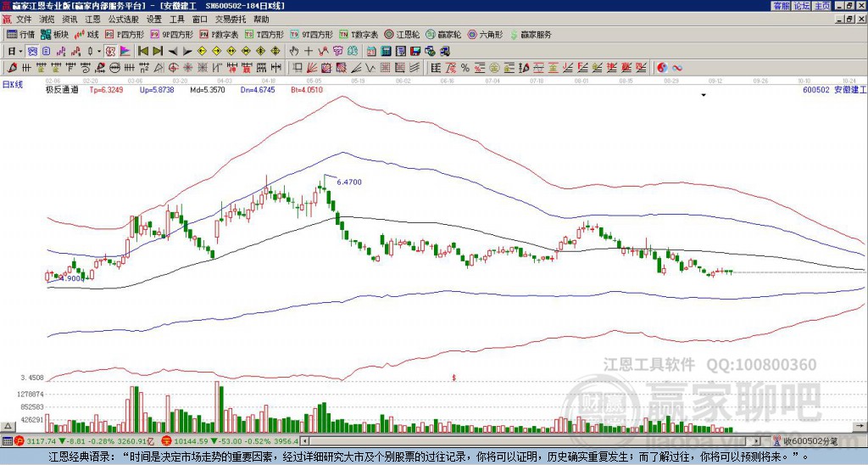Click the black right arrow icon
Screen dimensions: 868x465
187,52
